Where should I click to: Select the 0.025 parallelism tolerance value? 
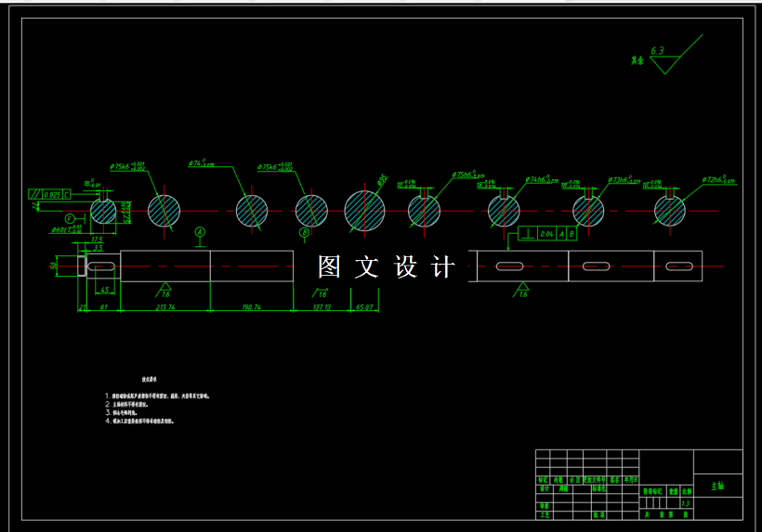tap(52, 195)
